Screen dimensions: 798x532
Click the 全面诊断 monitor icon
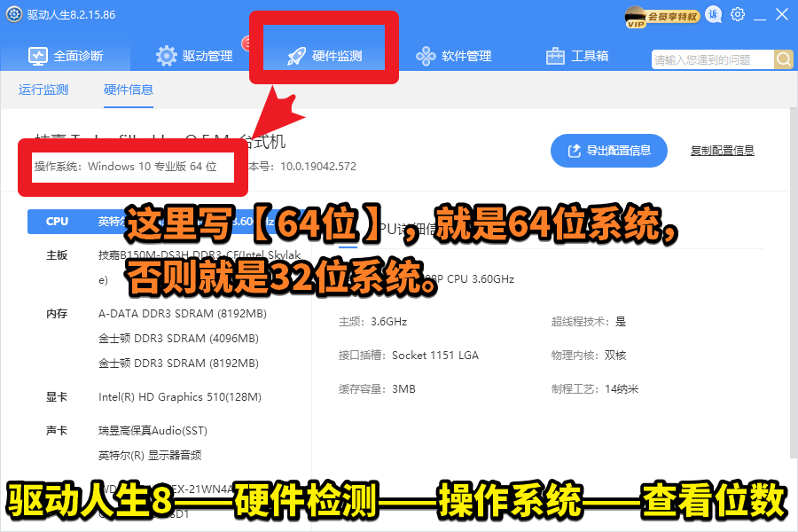tap(37, 56)
